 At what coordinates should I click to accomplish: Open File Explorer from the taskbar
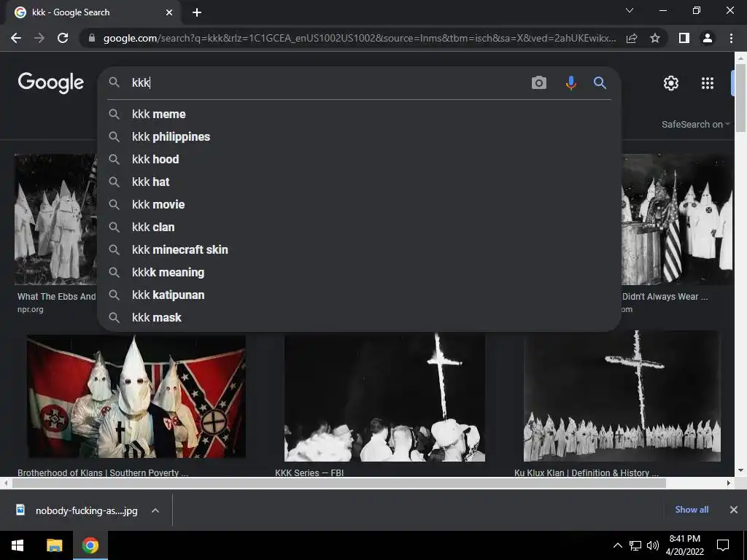click(54, 545)
